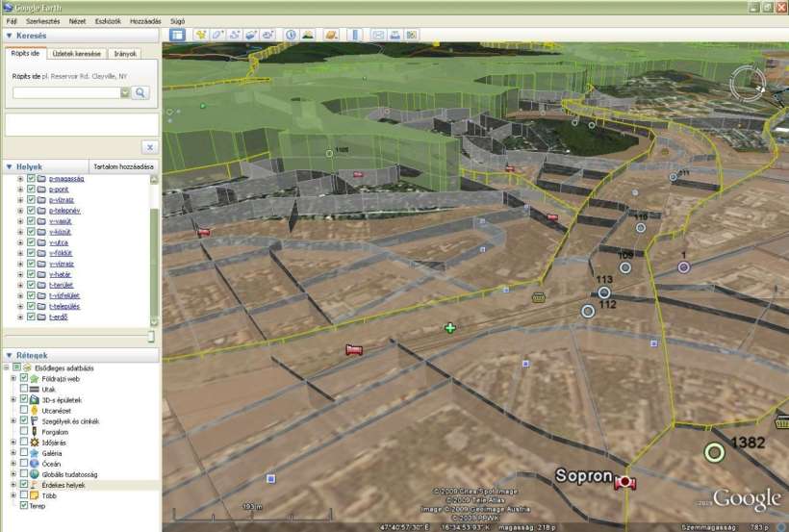Click placemark circle labeled 109

(x=625, y=267)
